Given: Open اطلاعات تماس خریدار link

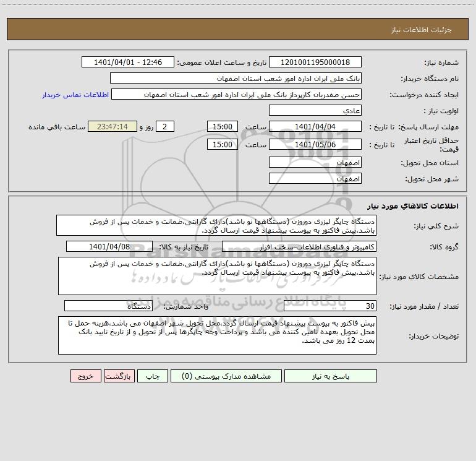Looking at the screenshot, I should (75, 95).
